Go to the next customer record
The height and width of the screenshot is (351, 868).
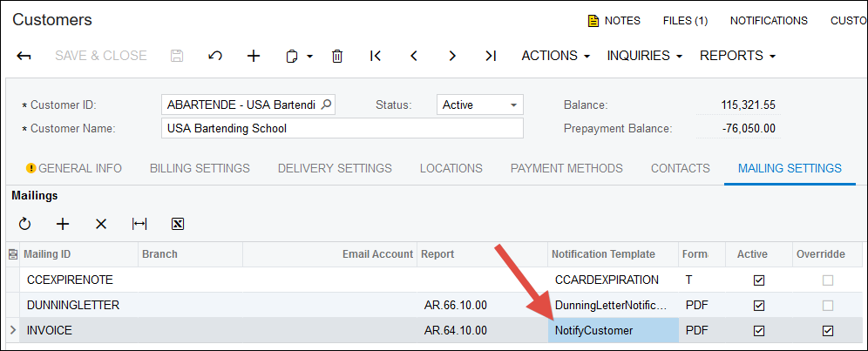point(452,56)
